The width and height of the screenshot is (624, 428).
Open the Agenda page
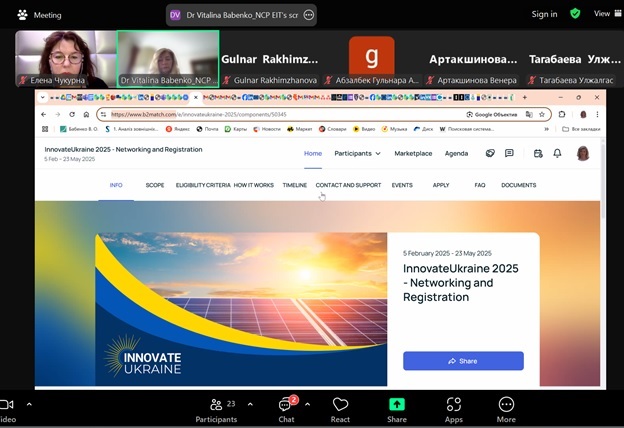456,153
